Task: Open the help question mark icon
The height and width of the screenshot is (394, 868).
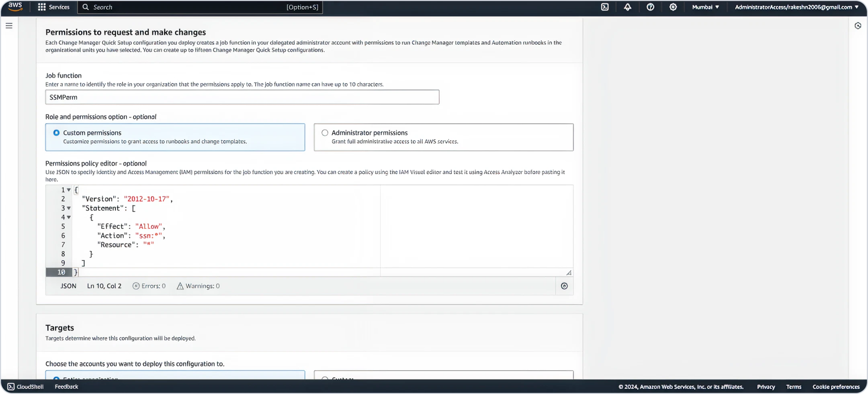Action: [x=650, y=7]
